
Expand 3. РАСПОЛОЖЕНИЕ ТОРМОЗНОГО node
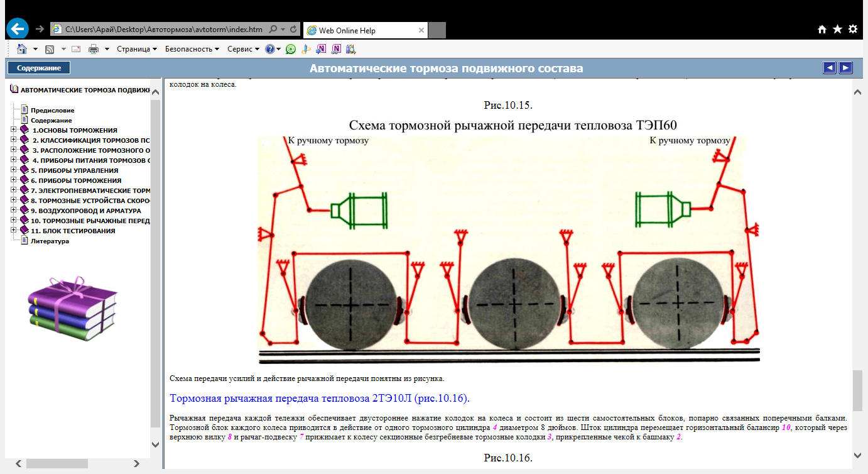(x=14, y=150)
